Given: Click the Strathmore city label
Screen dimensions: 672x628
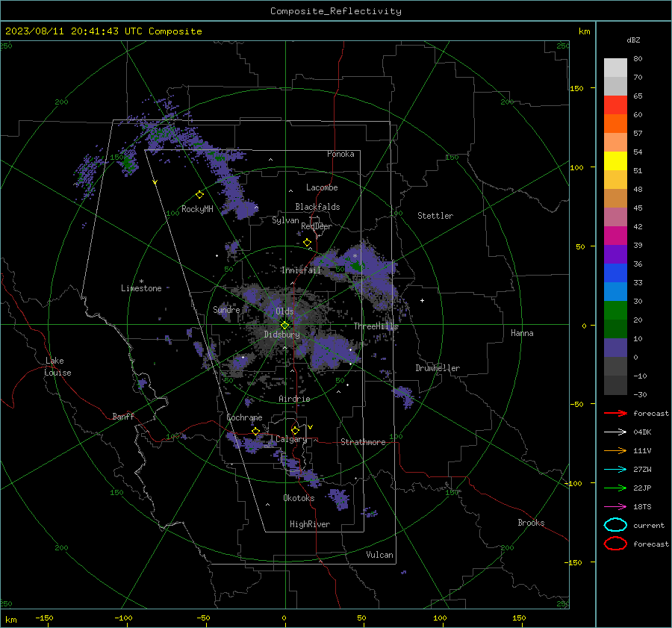Looking at the screenshot, I should click(363, 442).
